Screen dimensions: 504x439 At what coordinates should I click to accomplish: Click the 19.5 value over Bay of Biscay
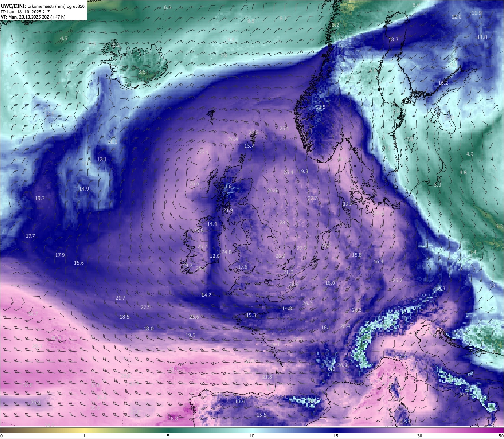(x=190, y=335)
